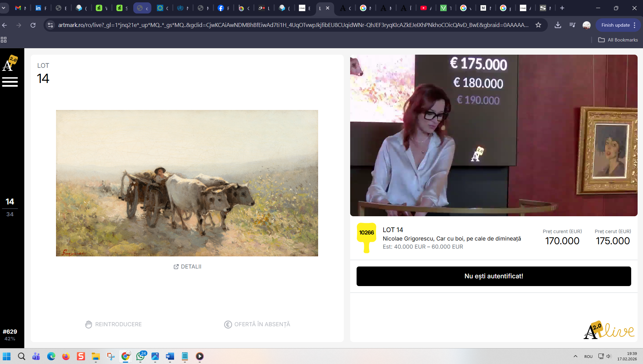Open DETALII link below painting
Image resolution: width=643 pixels, height=364 pixels.
pyautogui.click(x=187, y=267)
